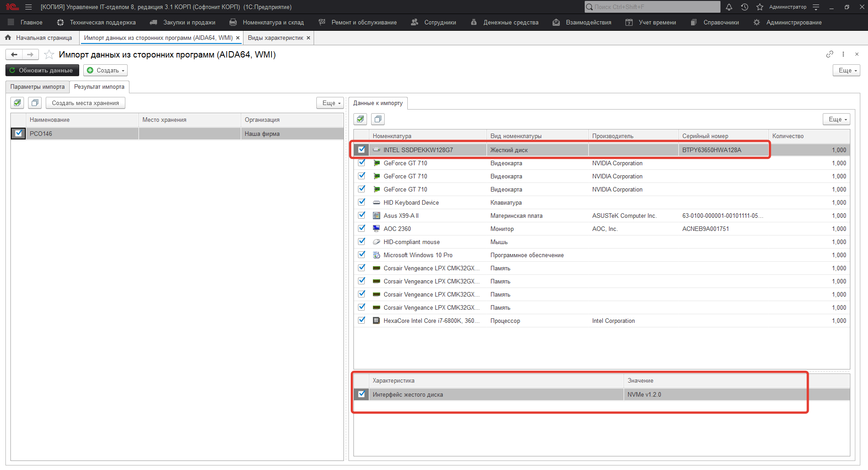Open Еще menu above storage list

point(330,103)
